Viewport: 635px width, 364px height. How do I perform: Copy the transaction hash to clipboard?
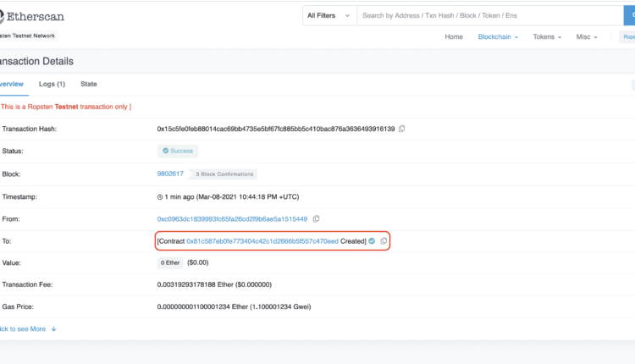point(402,129)
